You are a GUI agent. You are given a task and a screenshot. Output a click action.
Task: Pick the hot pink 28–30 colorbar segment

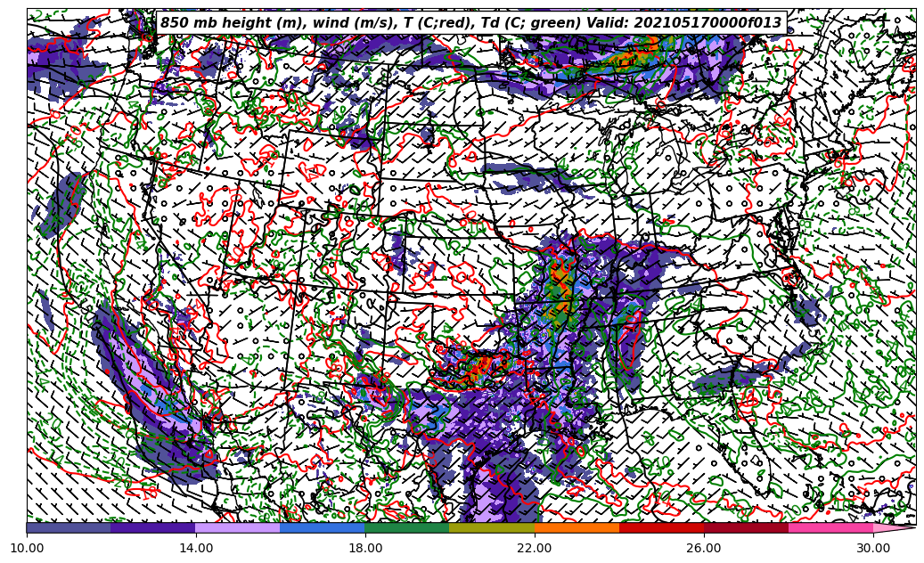[x=830, y=527]
